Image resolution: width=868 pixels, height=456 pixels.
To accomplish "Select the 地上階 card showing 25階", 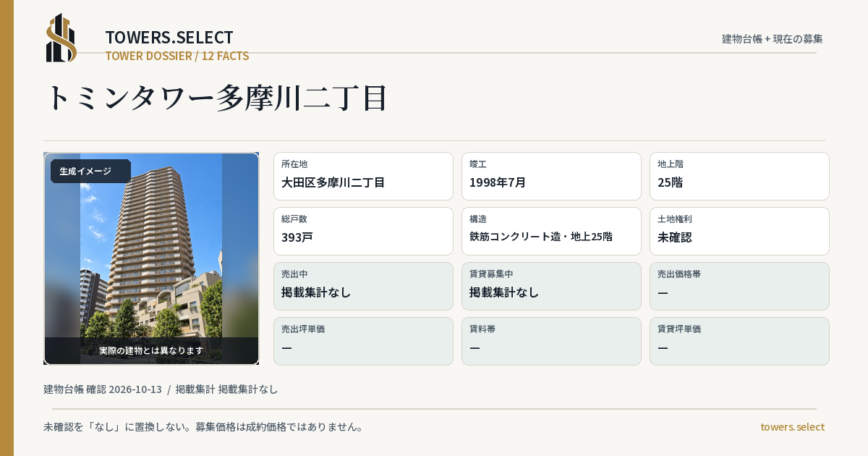I will coord(739,176).
